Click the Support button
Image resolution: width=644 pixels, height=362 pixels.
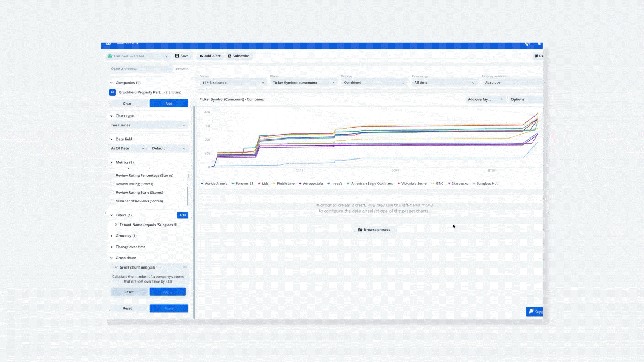click(x=535, y=312)
